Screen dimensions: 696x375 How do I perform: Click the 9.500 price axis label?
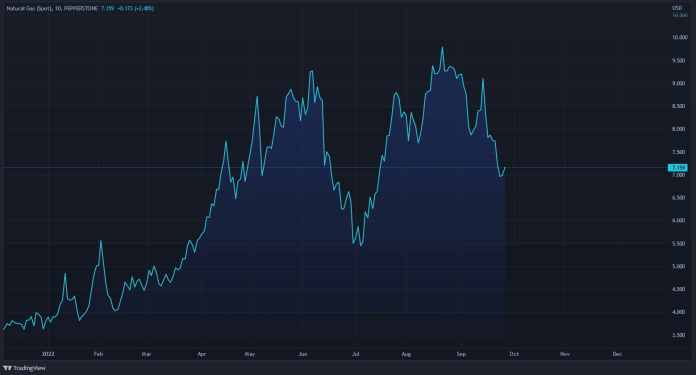coord(679,61)
